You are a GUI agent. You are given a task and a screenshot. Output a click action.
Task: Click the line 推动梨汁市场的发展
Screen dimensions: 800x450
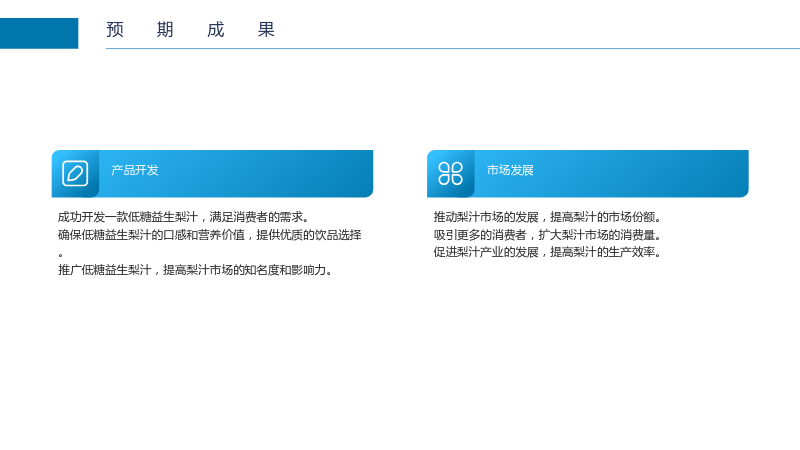pyautogui.click(x=547, y=217)
